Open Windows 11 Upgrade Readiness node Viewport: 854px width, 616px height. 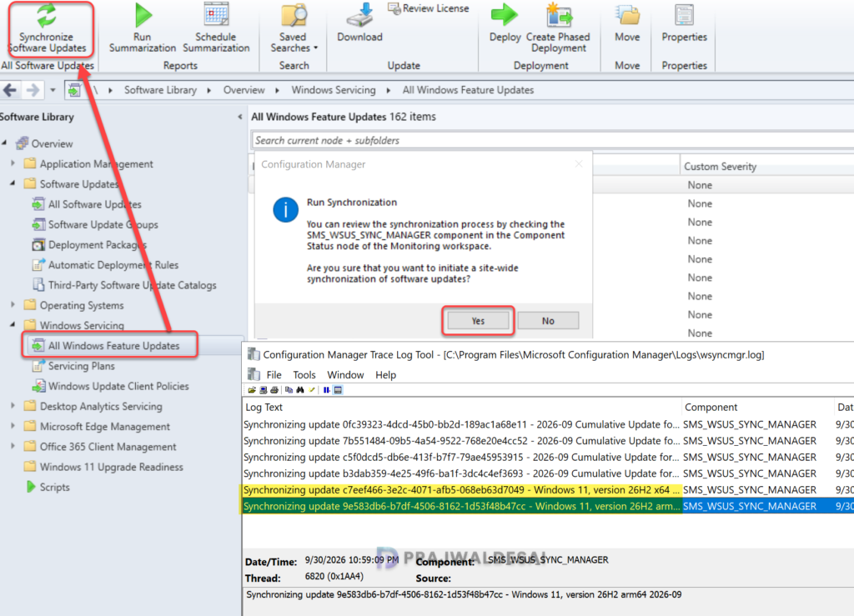pos(111,467)
